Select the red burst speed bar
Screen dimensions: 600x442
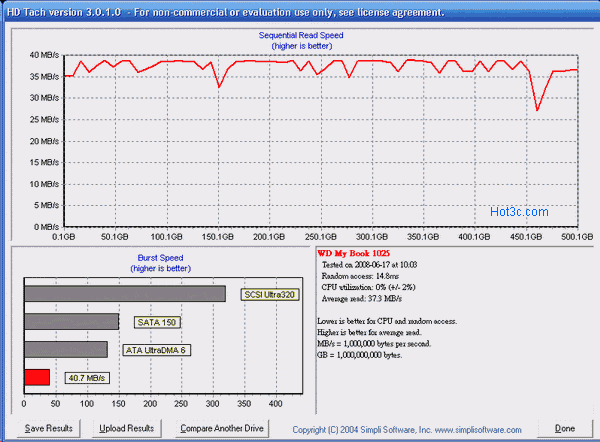point(36,377)
